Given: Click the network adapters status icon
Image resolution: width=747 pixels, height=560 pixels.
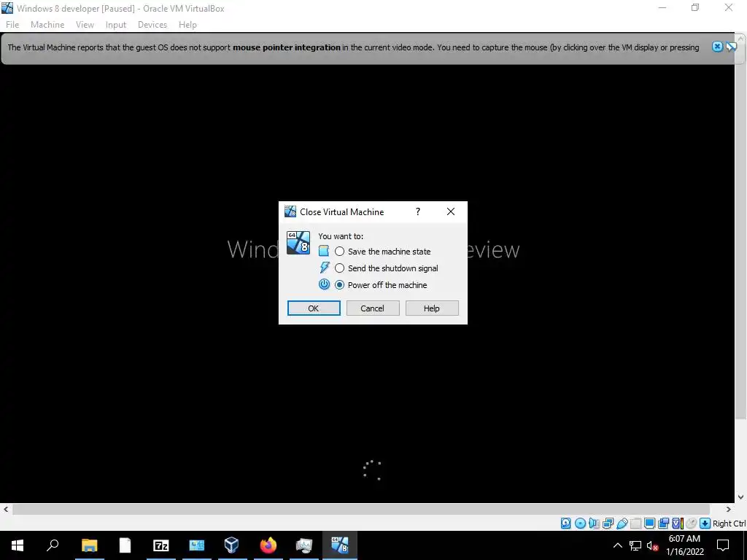Looking at the screenshot, I should tap(608, 524).
